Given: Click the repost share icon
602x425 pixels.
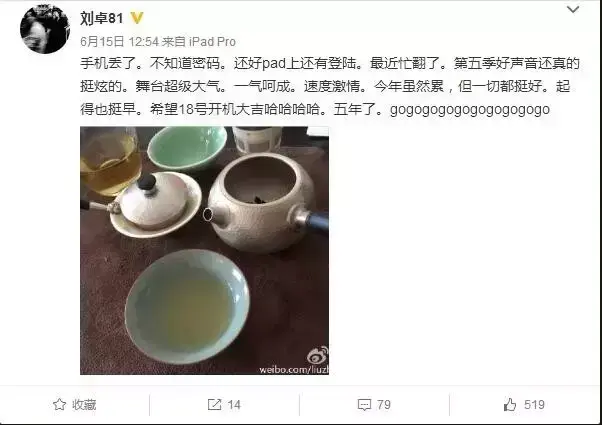Looking at the screenshot, I should click(214, 404).
